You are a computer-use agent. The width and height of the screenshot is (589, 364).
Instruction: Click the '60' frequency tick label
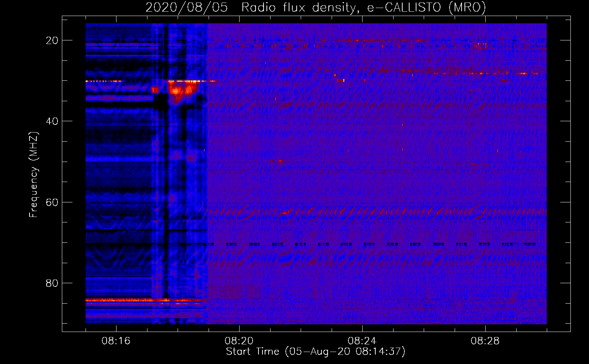[52, 202]
